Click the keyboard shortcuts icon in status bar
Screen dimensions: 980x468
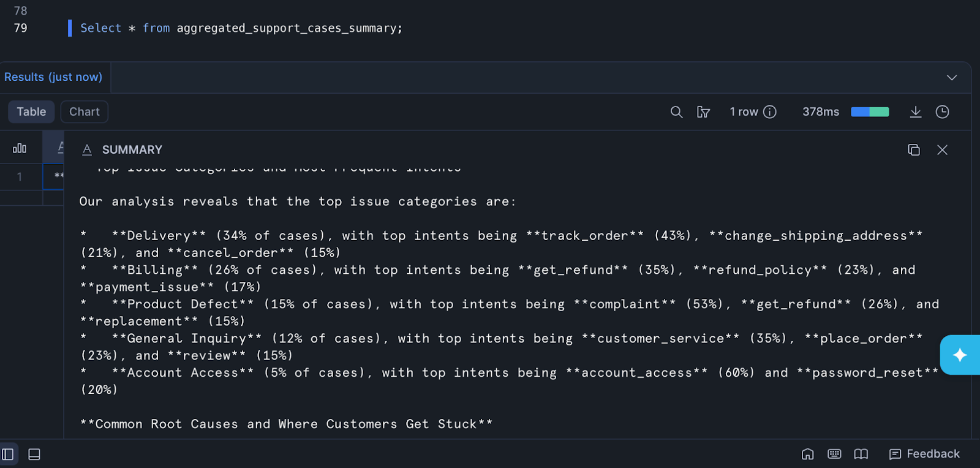click(x=834, y=454)
